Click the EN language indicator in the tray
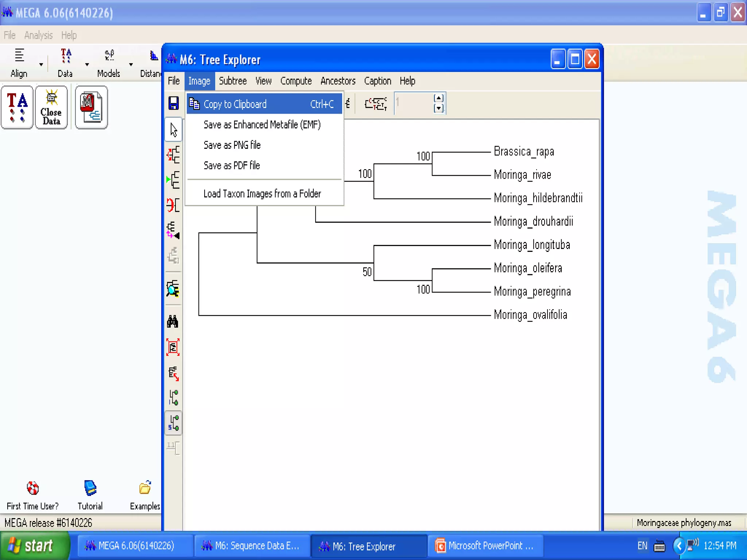747x560 pixels. point(642,546)
